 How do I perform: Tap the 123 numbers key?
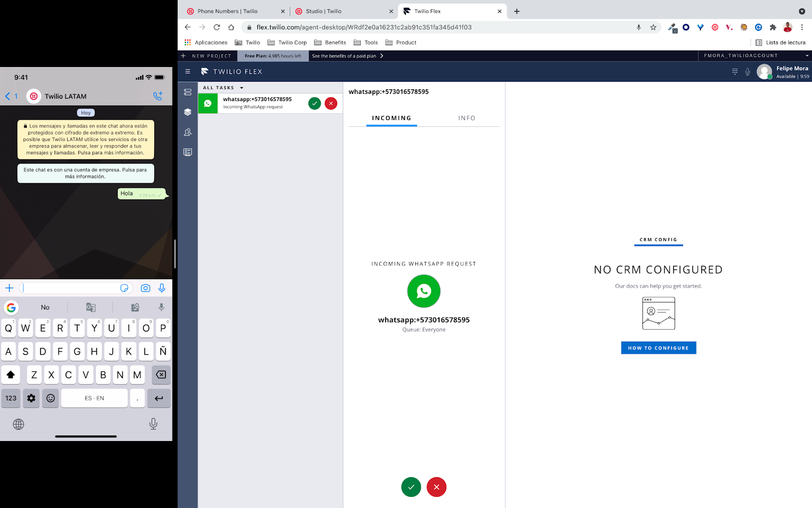[x=11, y=398]
